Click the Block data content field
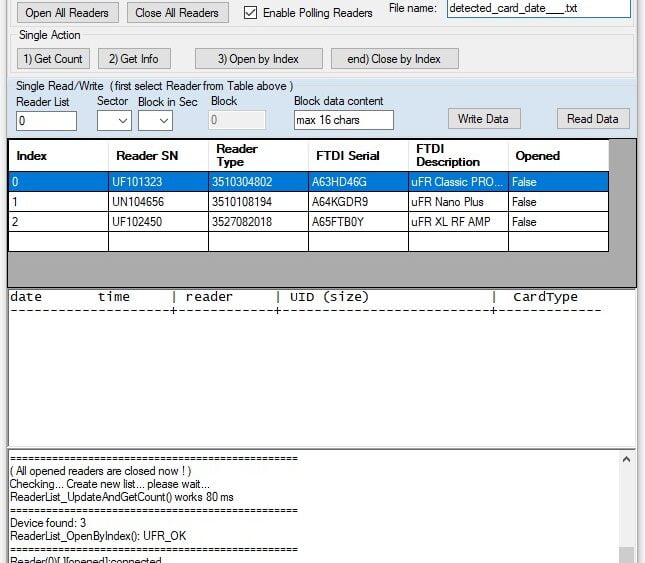The image size is (645, 563). coord(343,120)
